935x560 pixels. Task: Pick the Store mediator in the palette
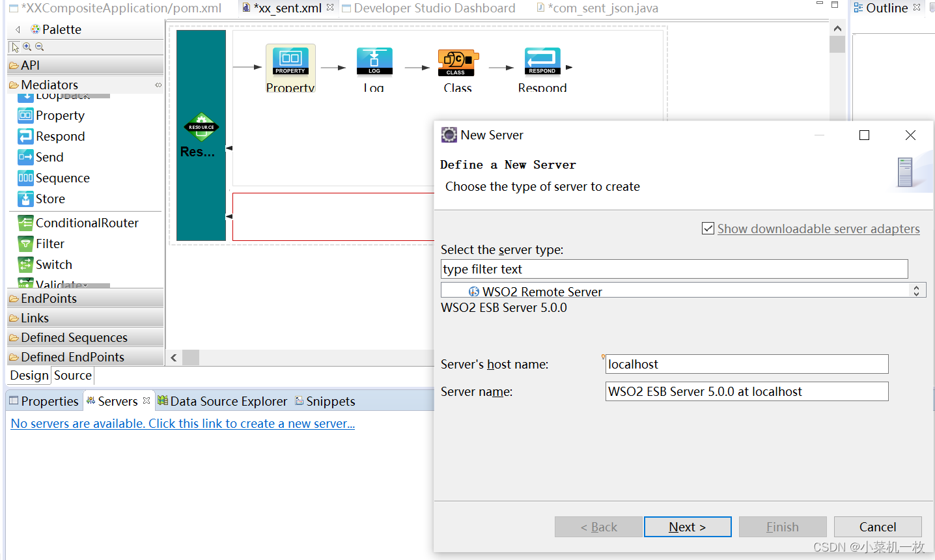point(42,199)
